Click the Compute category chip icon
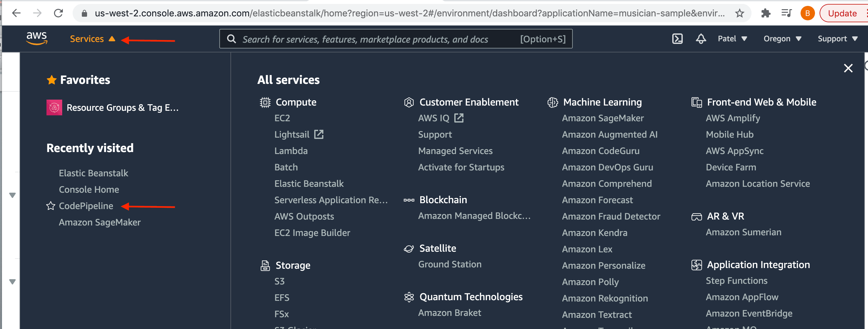Viewport: 868px width, 329px height. pyautogui.click(x=265, y=102)
